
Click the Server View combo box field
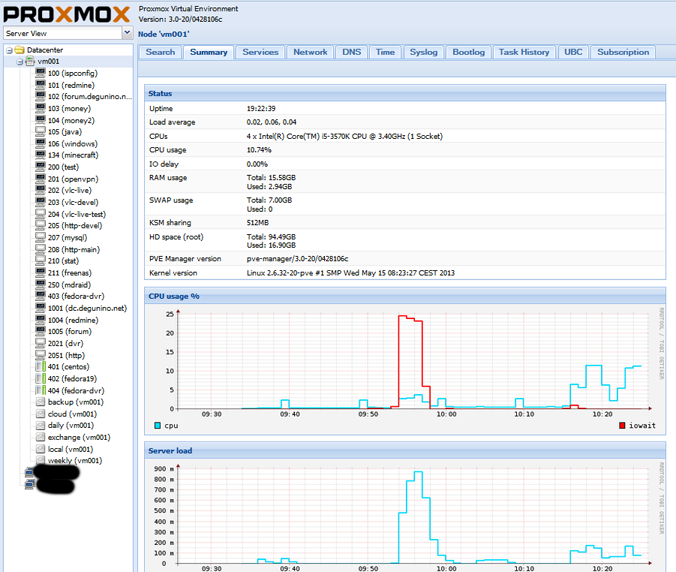coord(63,33)
